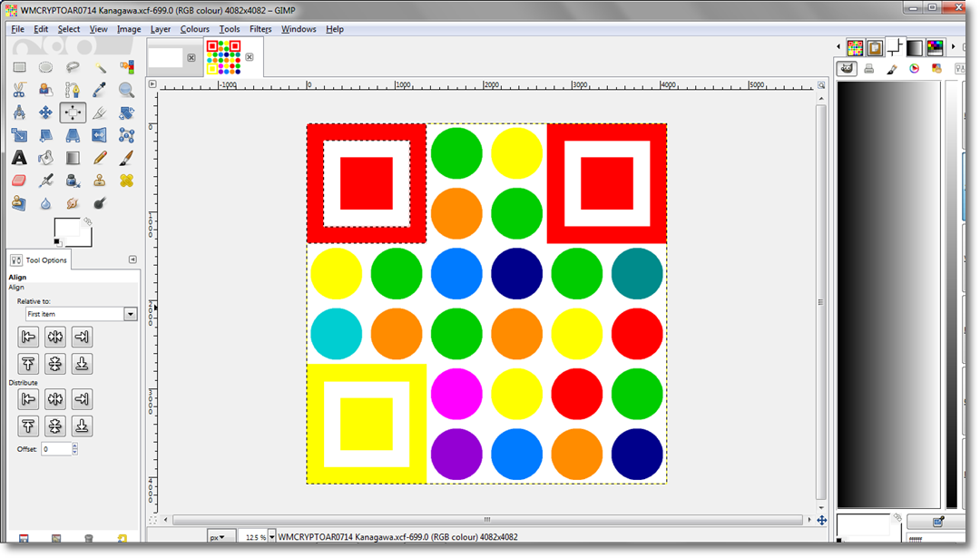Select the Text tool
Viewport: 980px width, 558px height.
[x=19, y=158]
